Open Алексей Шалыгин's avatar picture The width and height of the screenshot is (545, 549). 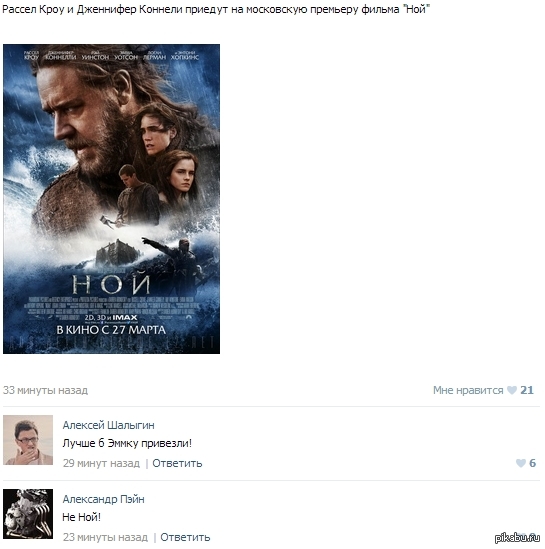pyautogui.click(x=28, y=440)
